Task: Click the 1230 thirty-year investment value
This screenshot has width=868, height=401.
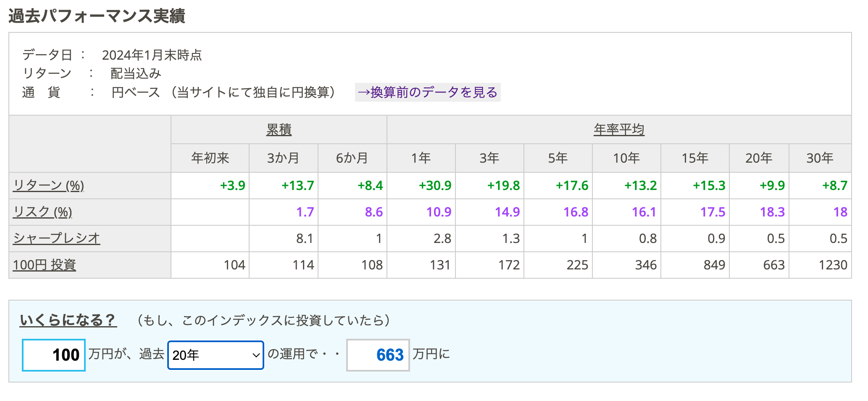Action: (833, 265)
